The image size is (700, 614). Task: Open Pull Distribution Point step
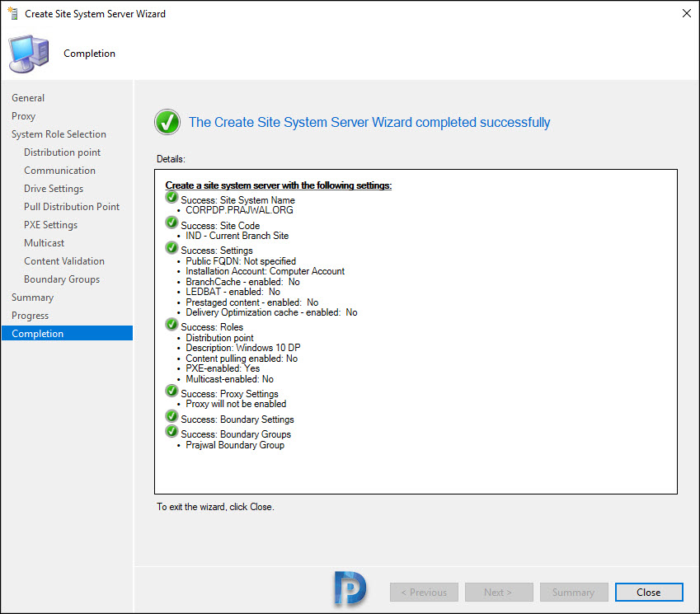point(72,207)
